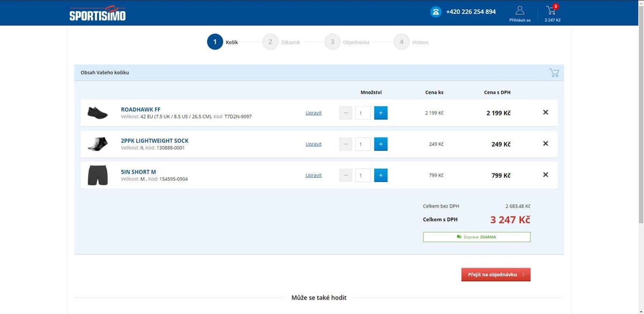Select step 2 Zákazník
This screenshot has width=644, height=314.
point(281,42)
